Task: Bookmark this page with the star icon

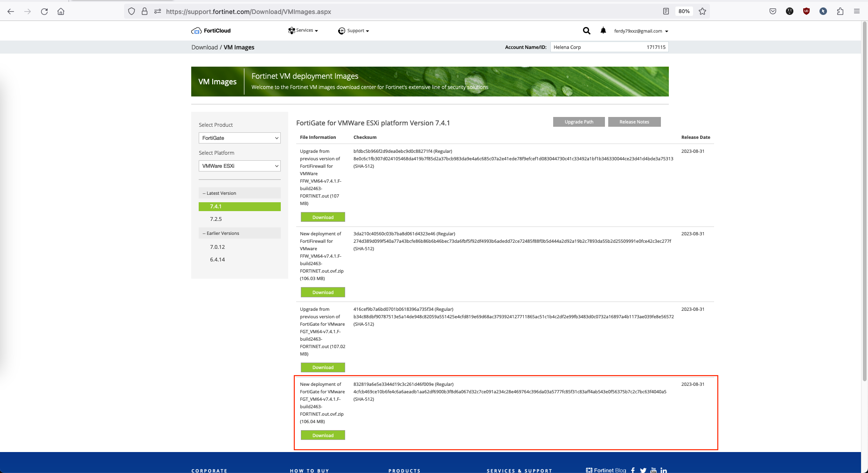Action: (x=702, y=12)
